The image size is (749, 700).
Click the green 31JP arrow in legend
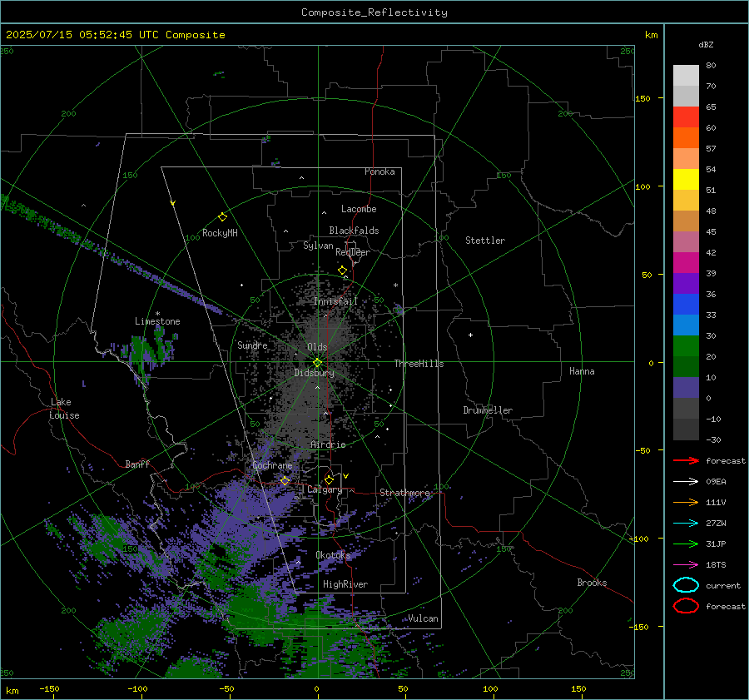click(686, 544)
